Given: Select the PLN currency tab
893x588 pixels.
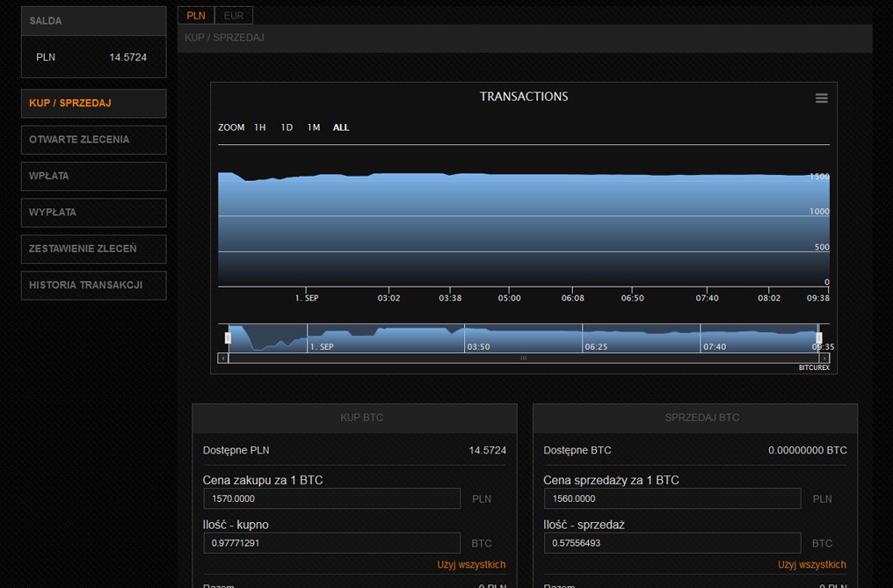Looking at the screenshot, I should 195,15.
